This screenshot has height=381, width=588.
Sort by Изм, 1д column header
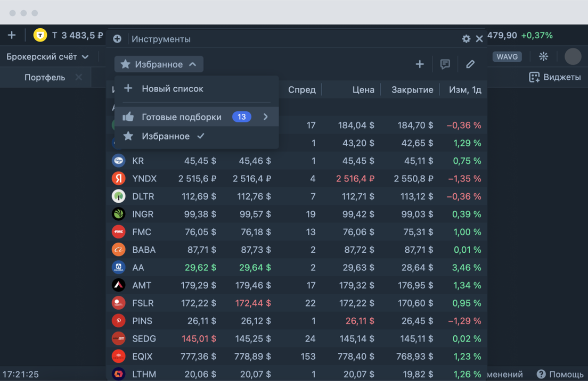click(465, 90)
